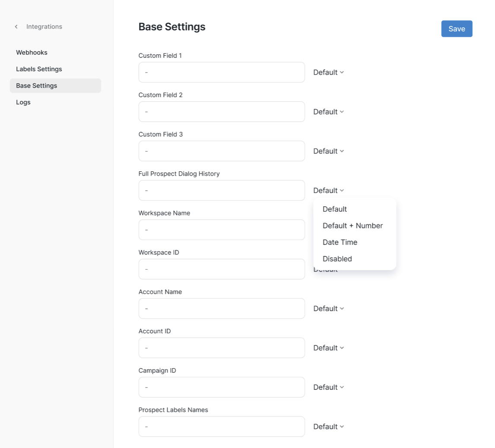Open Custom Field 2 format dropdown
495x448 pixels.
(328, 112)
